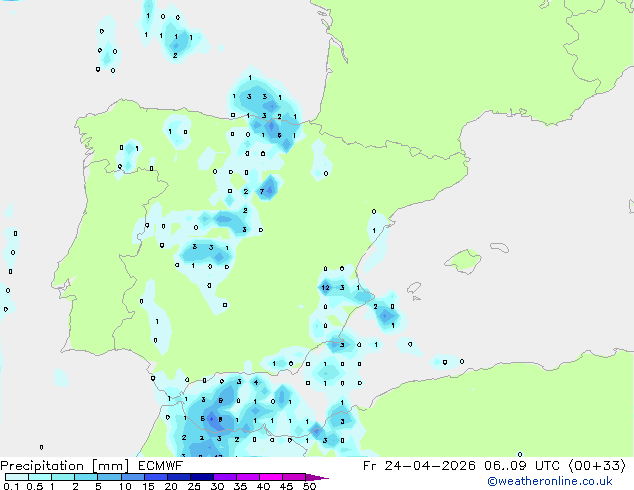The width and height of the screenshot is (634, 490).
Task: Click the legend label "25"
Action: pyautogui.click(x=194, y=486)
